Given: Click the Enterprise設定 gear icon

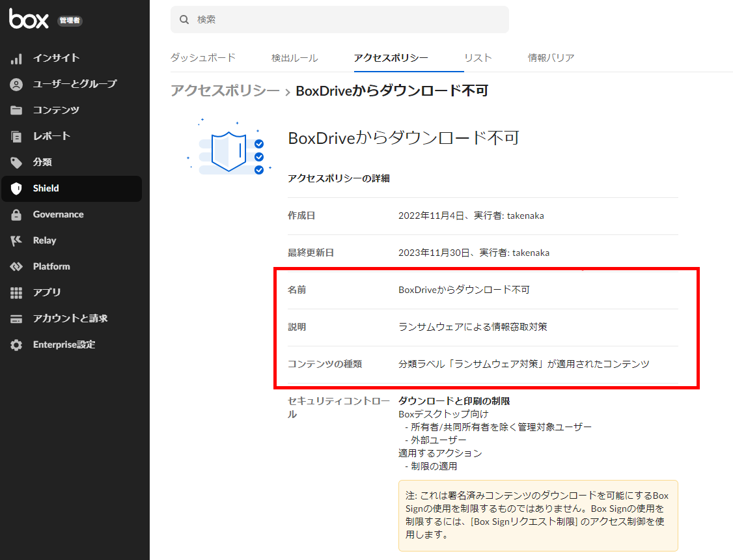Looking at the screenshot, I should pos(16,345).
